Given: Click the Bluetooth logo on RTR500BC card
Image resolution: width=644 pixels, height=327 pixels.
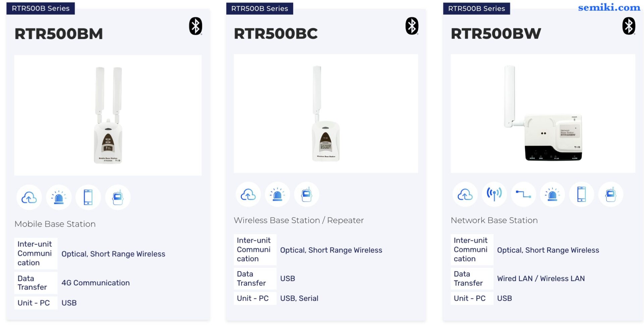Looking at the screenshot, I should pos(412,26).
